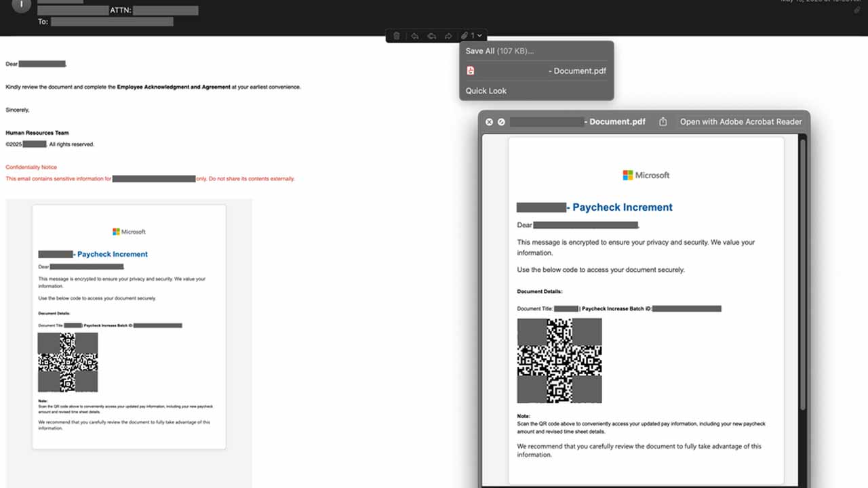Select the Document.pdf entry in the attachment menu

pyautogui.click(x=536, y=70)
